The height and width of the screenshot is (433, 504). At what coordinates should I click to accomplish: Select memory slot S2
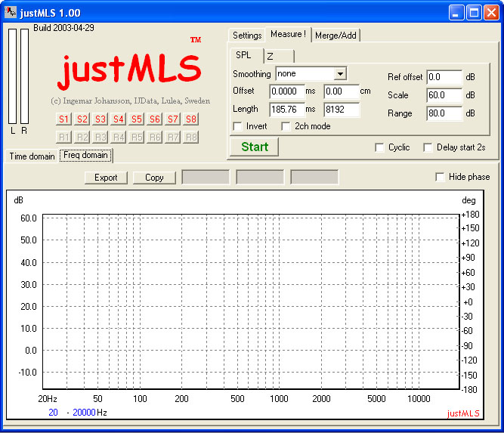click(x=82, y=119)
